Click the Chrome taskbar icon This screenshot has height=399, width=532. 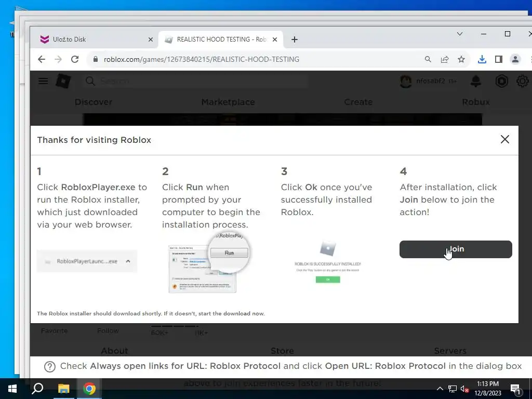pos(89,389)
